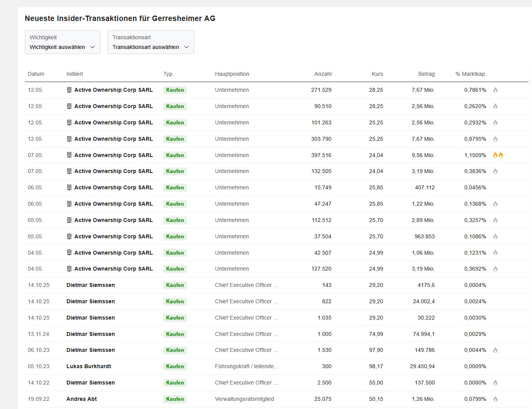Click the flame icon next to 0,8795%
Viewport: 532px width, 409px height.
coord(495,139)
